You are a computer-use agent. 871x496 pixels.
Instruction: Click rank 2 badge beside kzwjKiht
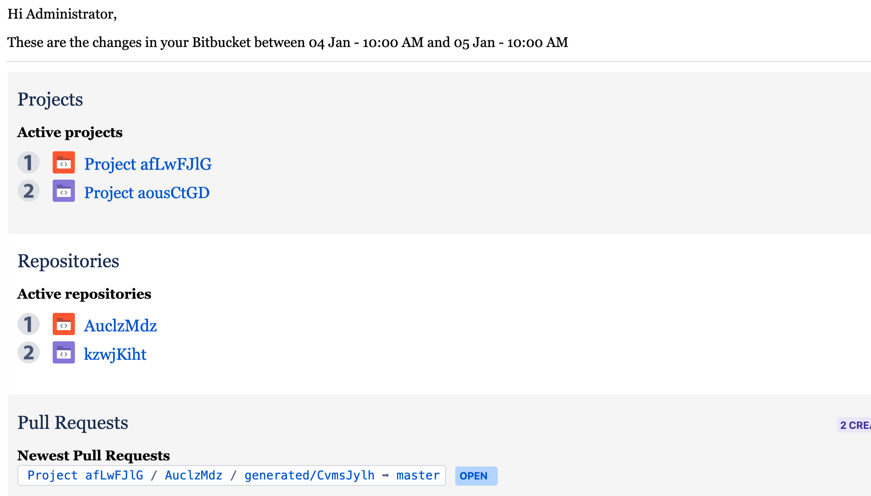(x=29, y=353)
